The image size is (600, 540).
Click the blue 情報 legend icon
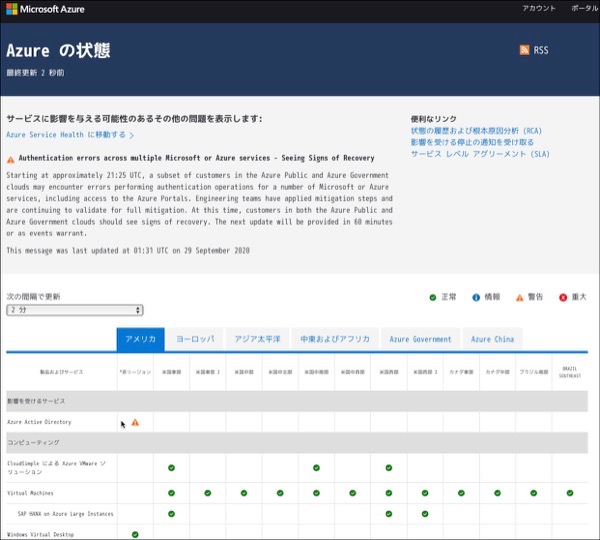[x=476, y=297]
